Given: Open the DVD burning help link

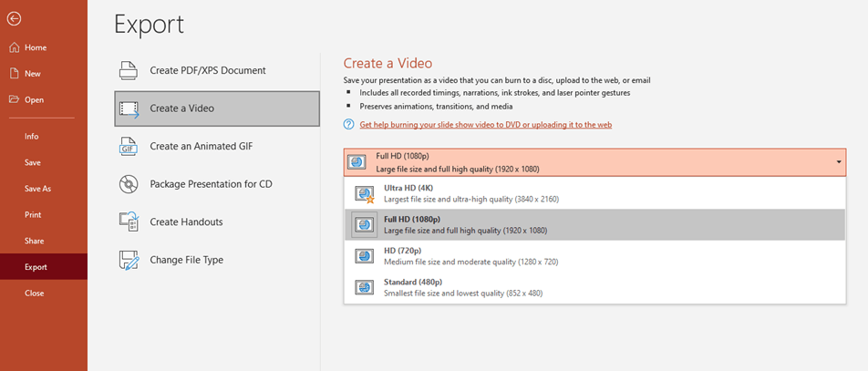Looking at the screenshot, I should [x=485, y=125].
